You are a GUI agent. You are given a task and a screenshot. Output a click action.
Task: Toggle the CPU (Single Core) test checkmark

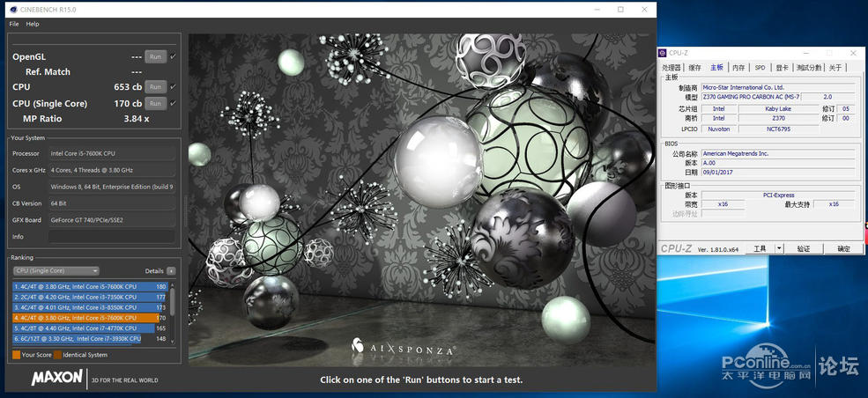(173, 103)
